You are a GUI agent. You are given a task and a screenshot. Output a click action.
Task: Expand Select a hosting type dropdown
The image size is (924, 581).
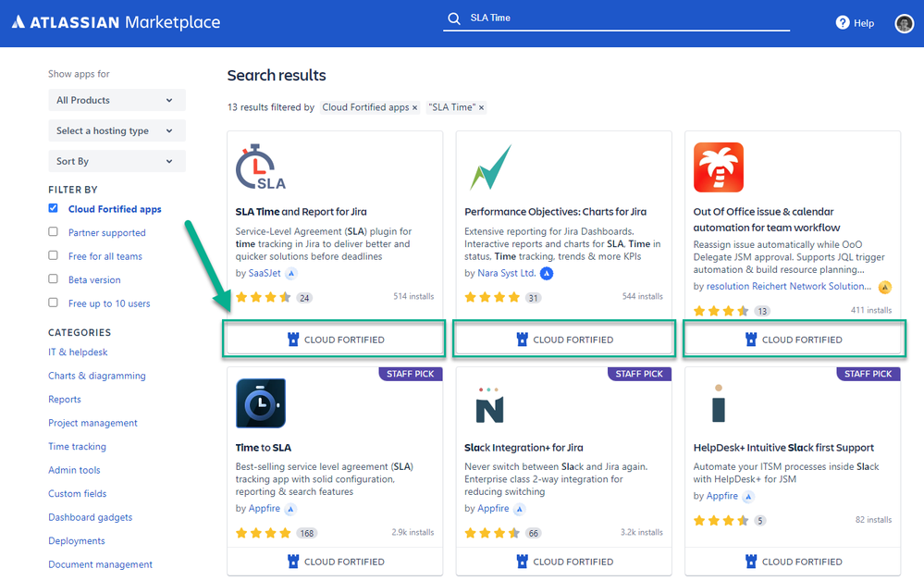coord(117,130)
